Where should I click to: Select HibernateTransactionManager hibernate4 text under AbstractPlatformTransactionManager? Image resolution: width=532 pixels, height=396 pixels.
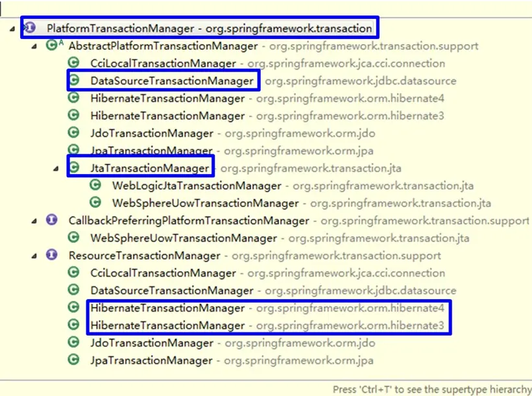pyautogui.click(x=167, y=99)
